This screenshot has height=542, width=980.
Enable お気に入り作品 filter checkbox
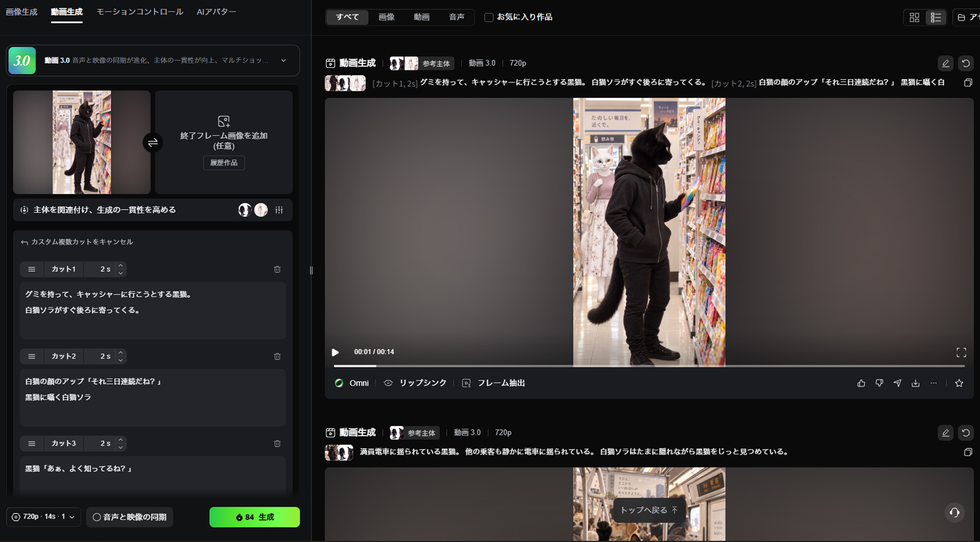pyautogui.click(x=488, y=17)
